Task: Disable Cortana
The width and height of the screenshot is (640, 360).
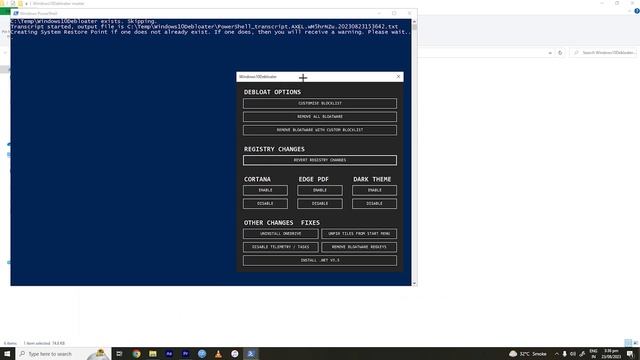Action: click(x=265, y=203)
